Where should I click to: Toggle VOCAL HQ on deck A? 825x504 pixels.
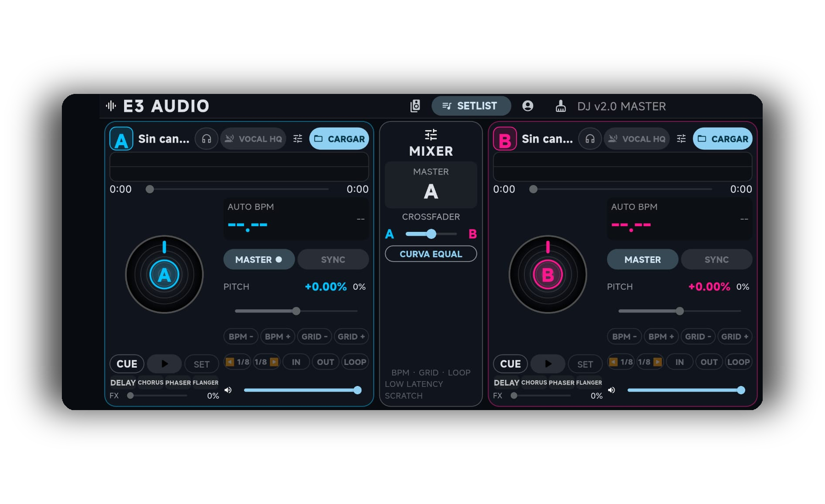253,138
